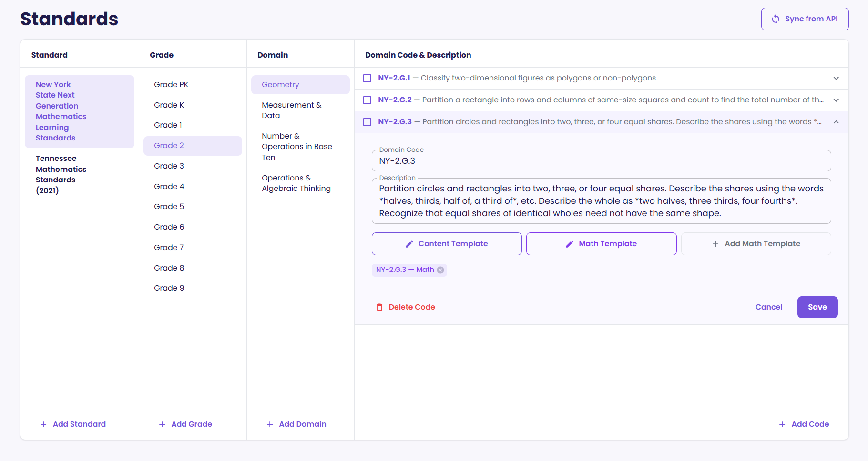Select Grade 7 in the grade list

point(193,248)
